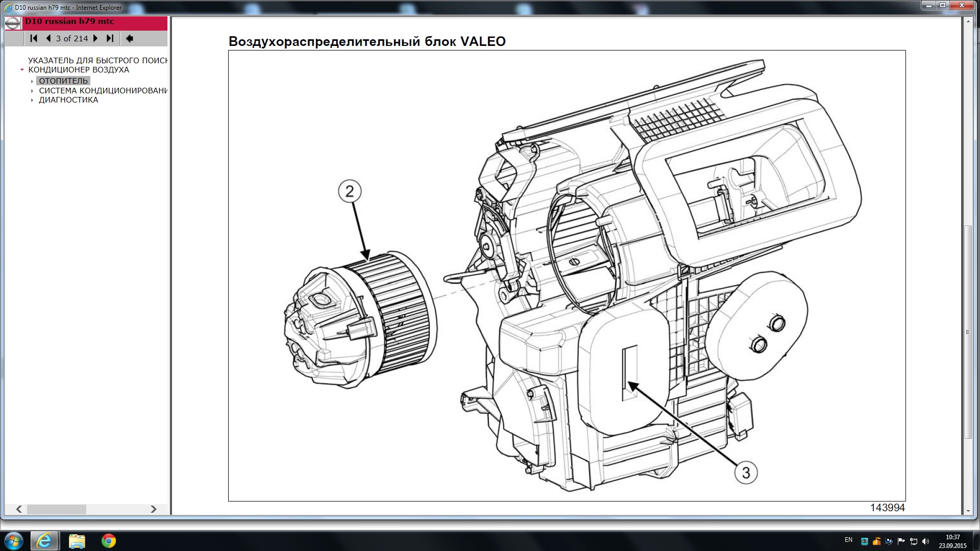This screenshot has width=980, height=551.
Task: Open the Action Center flag icon
Action: pyautogui.click(x=901, y=541)
